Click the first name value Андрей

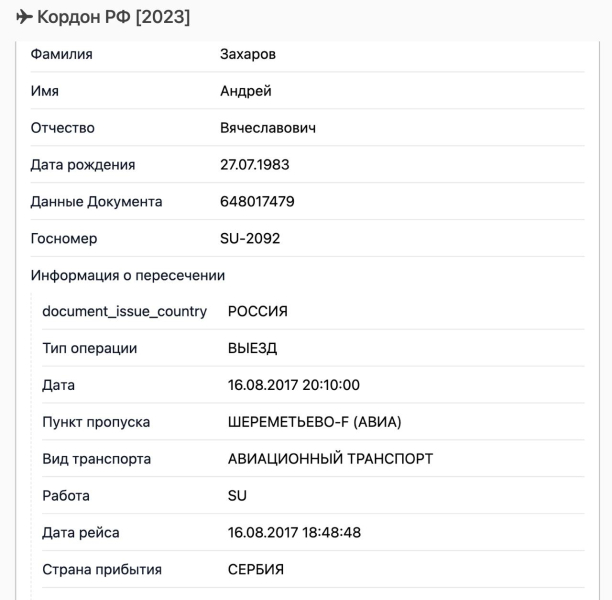click(x=246, y=91)
